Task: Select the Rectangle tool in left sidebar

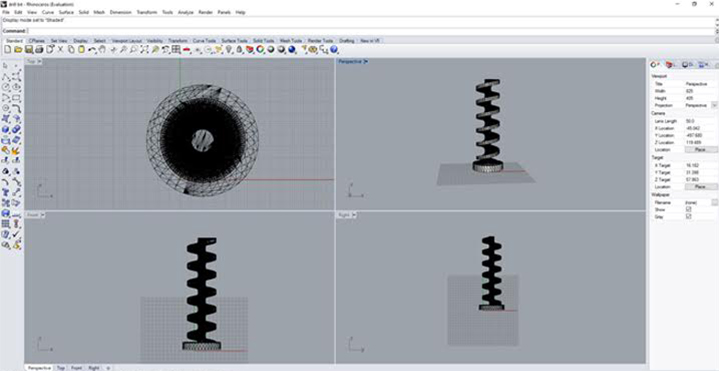Action: [17, 98]
